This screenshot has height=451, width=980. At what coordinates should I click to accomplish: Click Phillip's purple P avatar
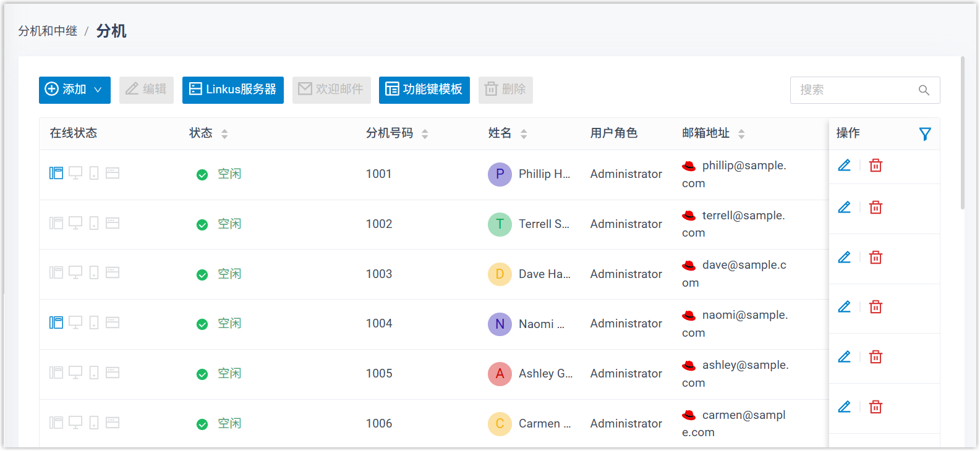(x=500, y=174)
